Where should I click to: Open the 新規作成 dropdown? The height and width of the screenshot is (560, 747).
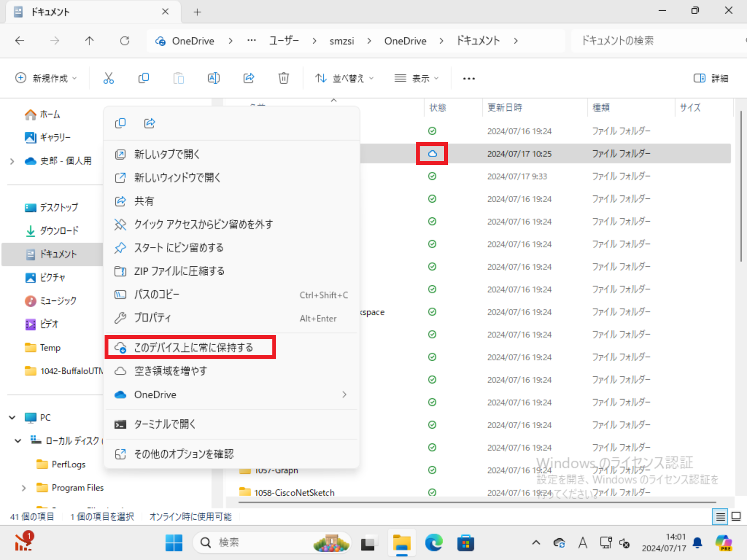(x=46, y=78)
